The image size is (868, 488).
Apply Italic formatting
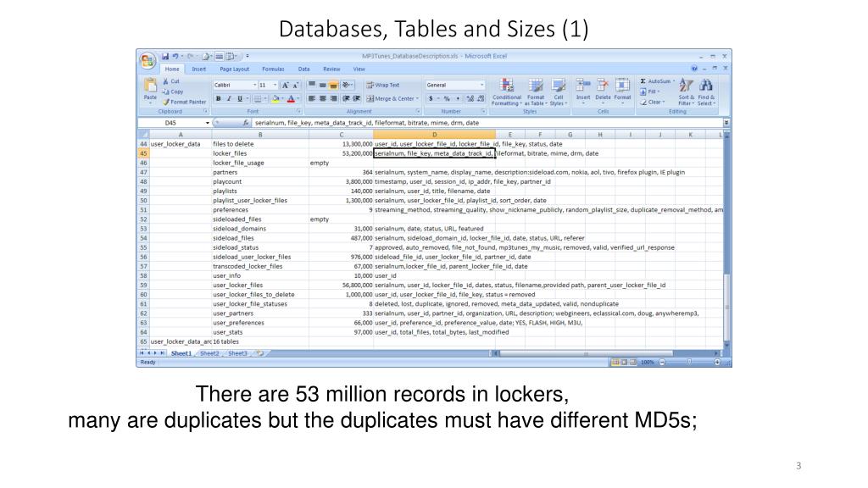pyautogui.click(x=229, y=98)
